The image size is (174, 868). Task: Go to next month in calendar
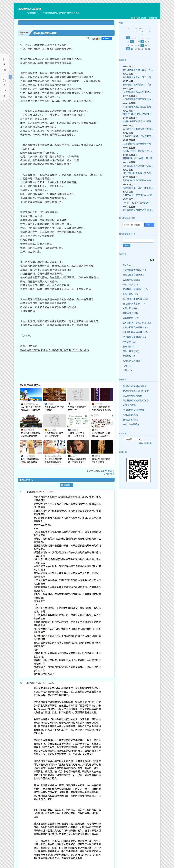click(x=149, y=29)
